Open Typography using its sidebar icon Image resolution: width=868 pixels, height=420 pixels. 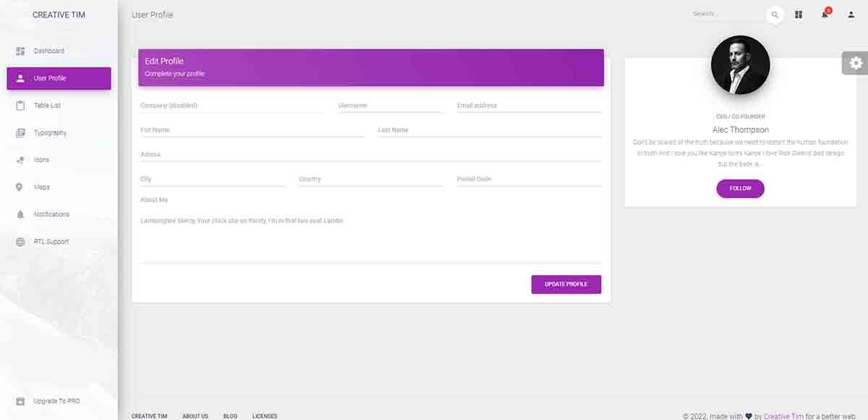[20, 133]
